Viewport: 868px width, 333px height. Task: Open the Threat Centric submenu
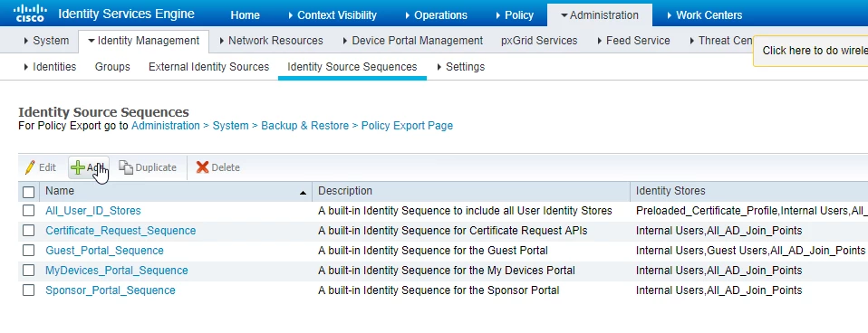[x=720, y=41]
